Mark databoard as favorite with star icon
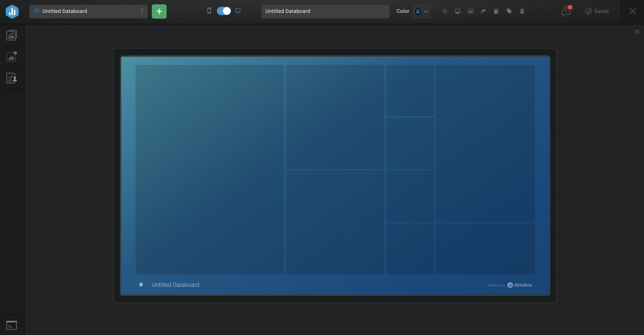644x335 pixels. [444, 11]
